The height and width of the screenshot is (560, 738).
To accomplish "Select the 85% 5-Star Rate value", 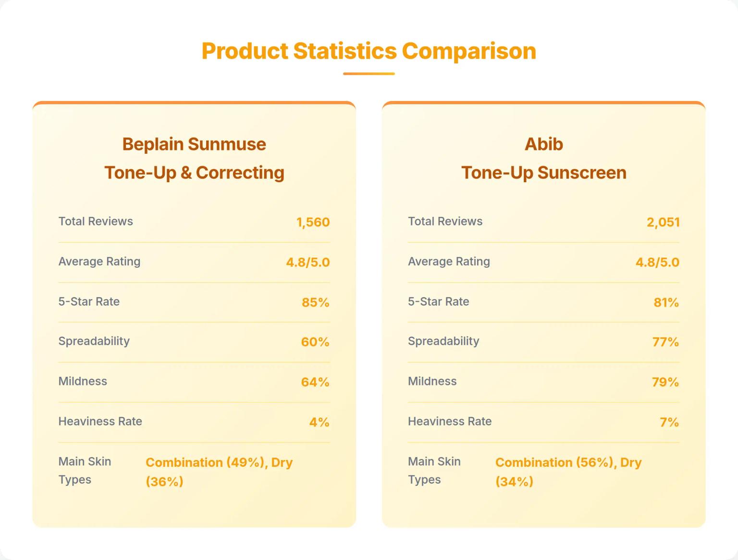I will (x=315, y=302).
